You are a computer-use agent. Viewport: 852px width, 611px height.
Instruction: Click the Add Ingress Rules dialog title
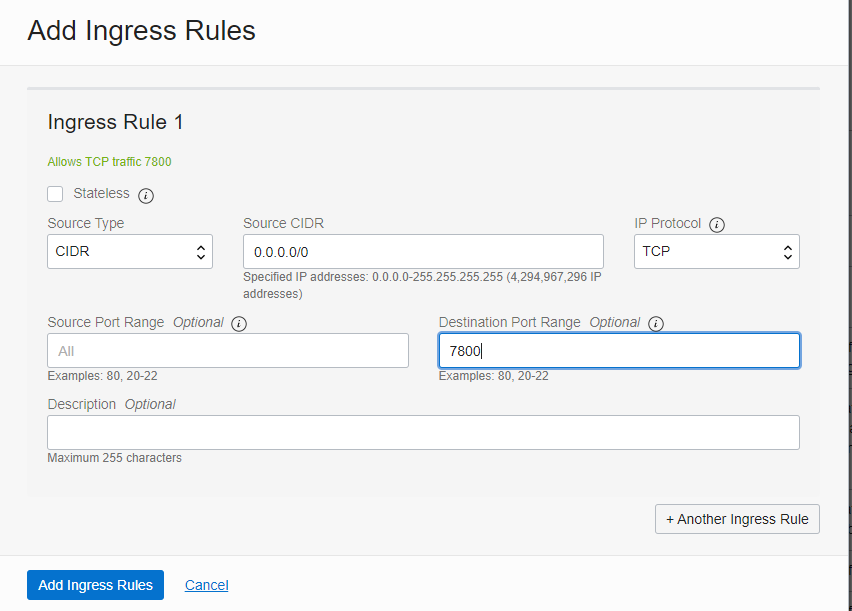tap(142, 31)
